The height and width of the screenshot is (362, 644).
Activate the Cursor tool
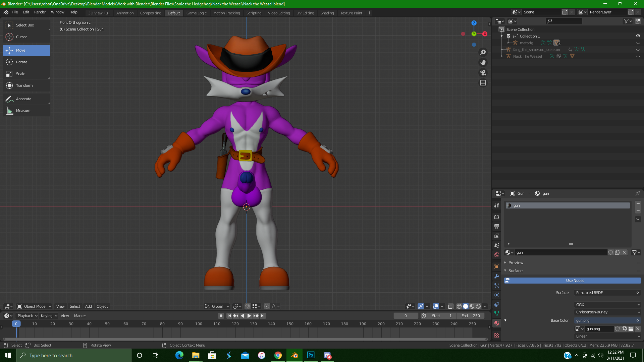(x=26, y=37)
